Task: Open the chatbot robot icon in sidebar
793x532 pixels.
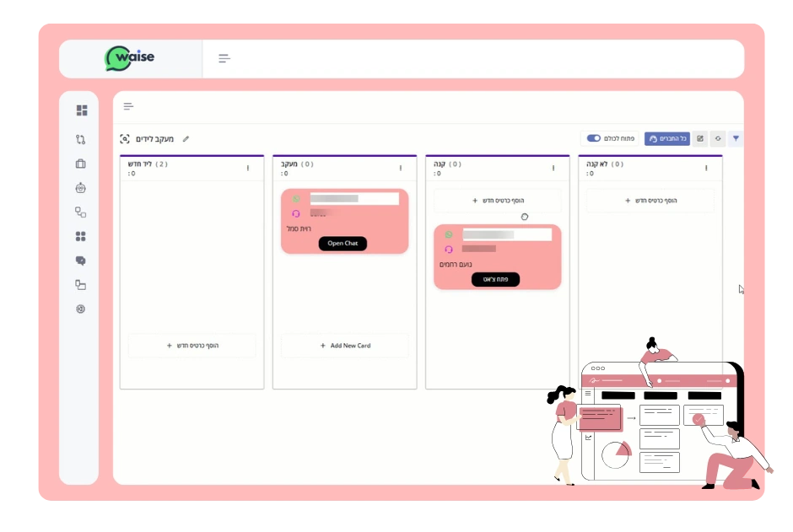Action: point(81,188)
